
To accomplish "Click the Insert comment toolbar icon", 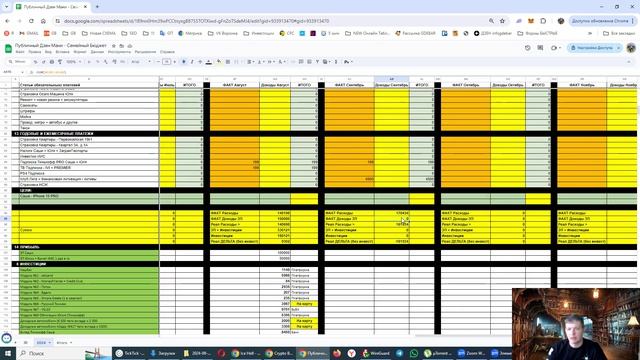I will pos(301,62).
